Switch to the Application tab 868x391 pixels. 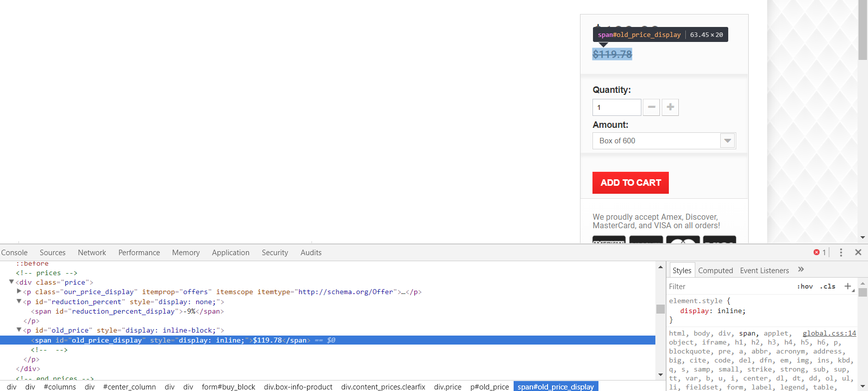click(231, 253)
